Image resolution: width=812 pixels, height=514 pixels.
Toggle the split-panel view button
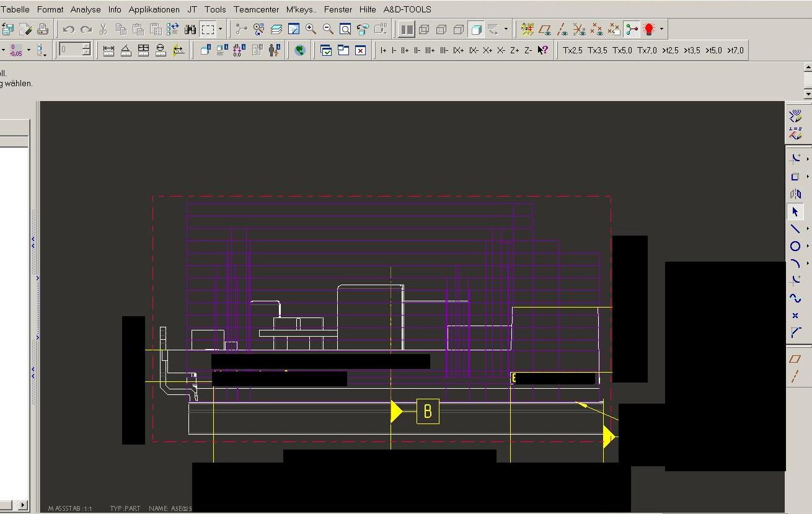tap(407, 29)
